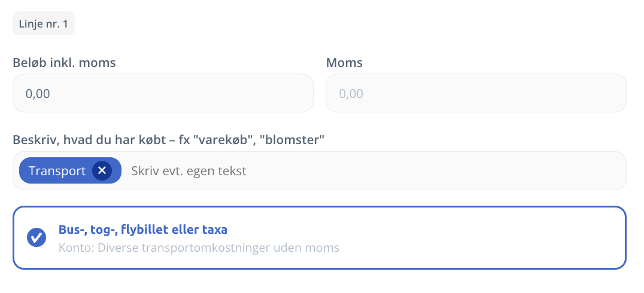Click the blue checkmark circle icon
This screenshot has width=644, height=293.
(x=37, y=237)
